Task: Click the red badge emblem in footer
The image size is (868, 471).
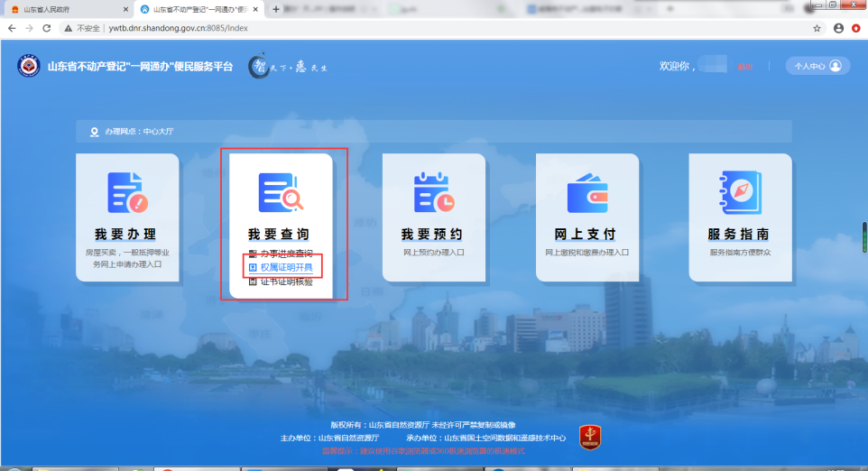Action: click(x=590, y=438)
